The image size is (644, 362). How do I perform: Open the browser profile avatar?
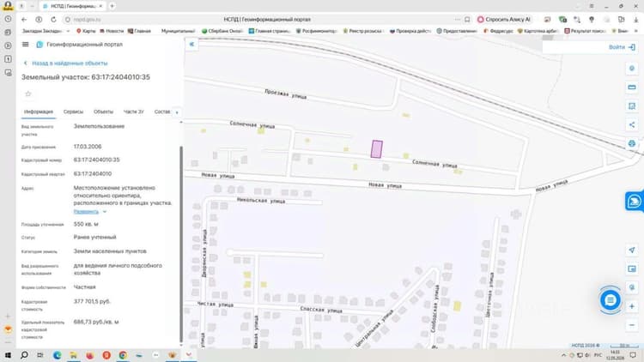pos(8,5)
